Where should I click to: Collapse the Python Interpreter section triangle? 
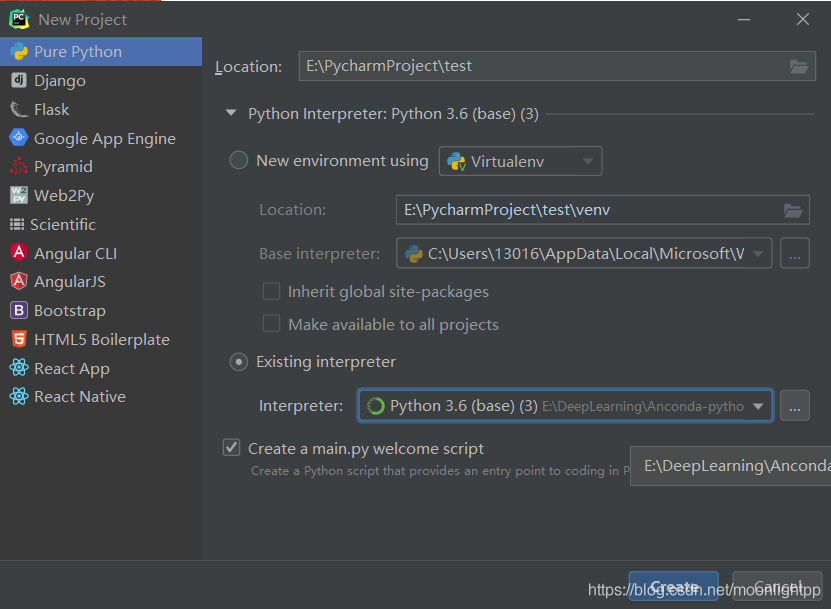coord(231,113)
